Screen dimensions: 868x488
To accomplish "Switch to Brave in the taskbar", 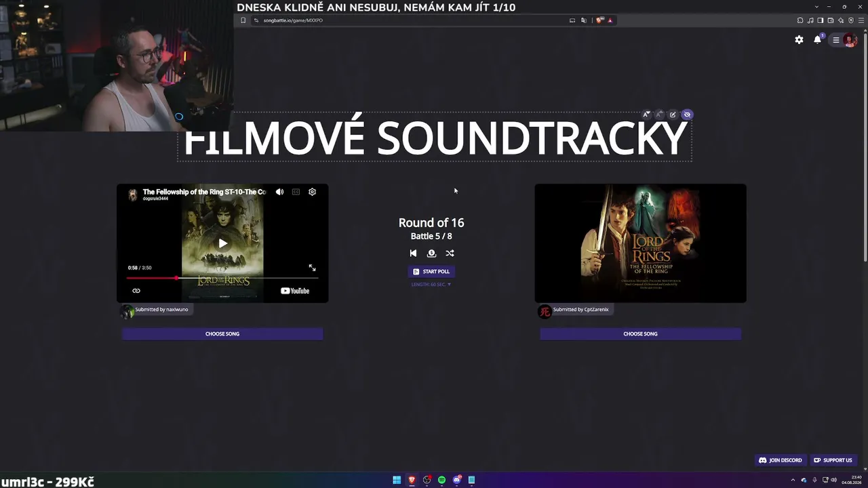I will point(412,480).
